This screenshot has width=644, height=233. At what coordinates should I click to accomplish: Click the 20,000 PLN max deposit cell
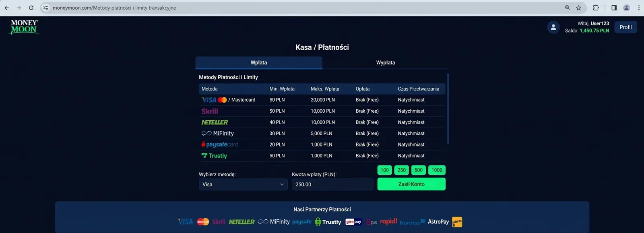click(x=323, y=100)
